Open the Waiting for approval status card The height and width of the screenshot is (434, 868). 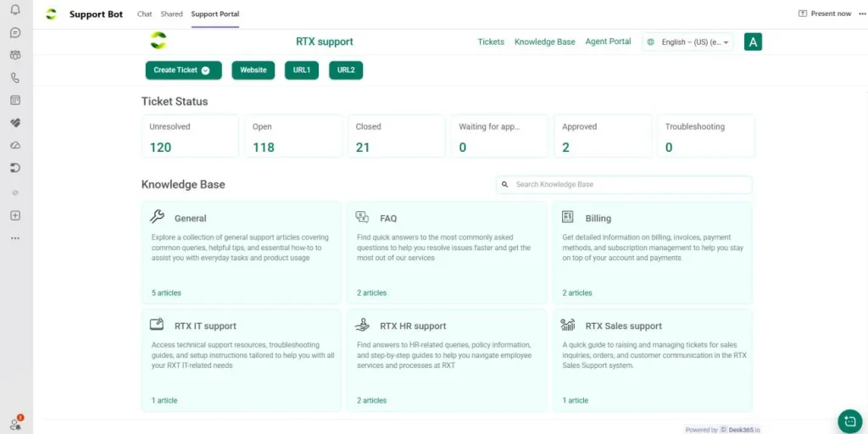pyautogui.click(x=499, y=136)
